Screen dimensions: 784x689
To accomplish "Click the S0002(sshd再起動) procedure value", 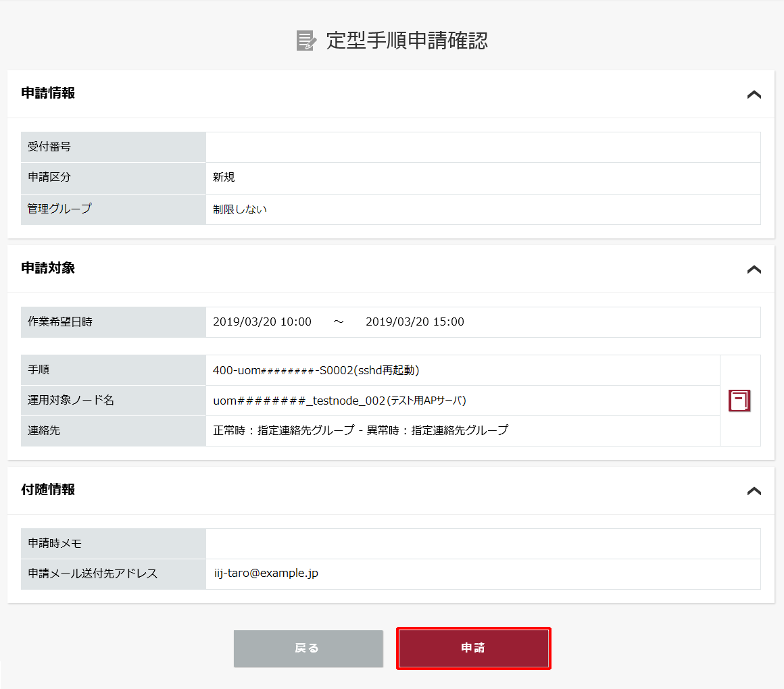I will (x=316, y=370).
